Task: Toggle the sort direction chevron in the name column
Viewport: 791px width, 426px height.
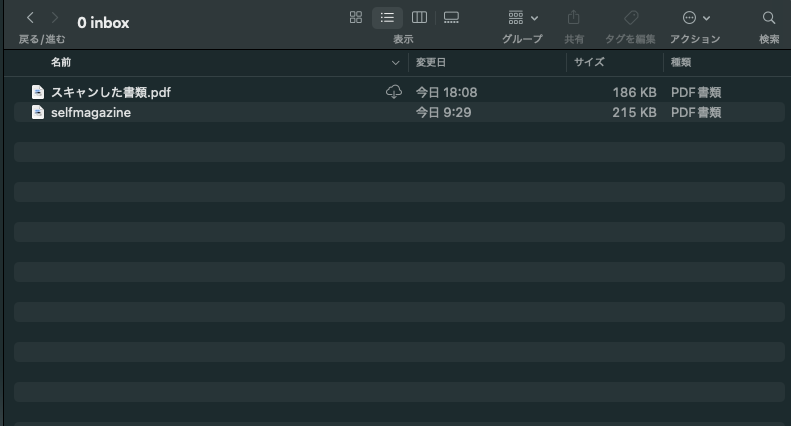Action: pyautogui.click(x=395, y=62)
